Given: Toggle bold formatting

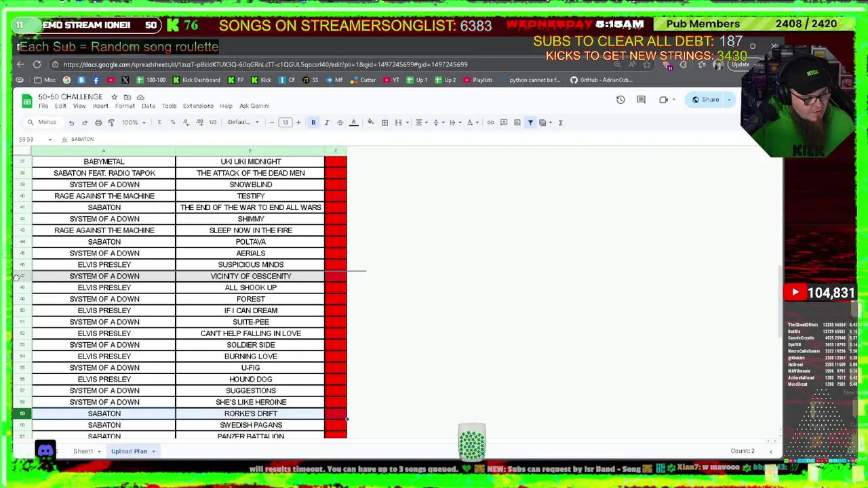Looking at the screenshot, I should (x=313, y=123).
